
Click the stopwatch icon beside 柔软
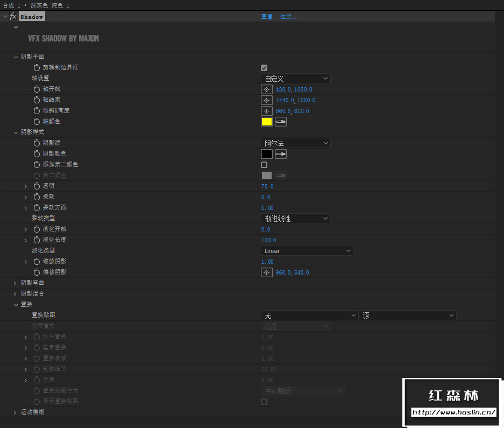click(x=36, y=197)
